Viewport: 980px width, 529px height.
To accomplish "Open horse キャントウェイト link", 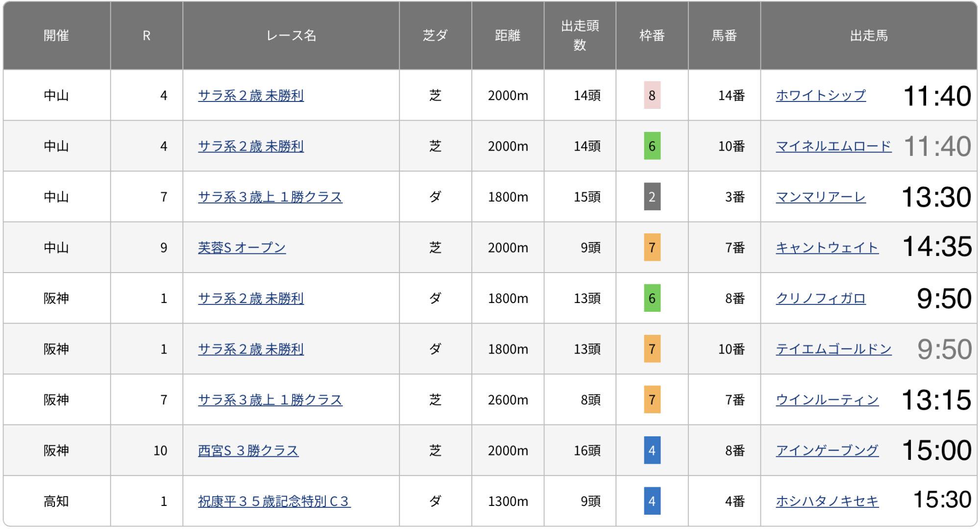I will (827, 248).
